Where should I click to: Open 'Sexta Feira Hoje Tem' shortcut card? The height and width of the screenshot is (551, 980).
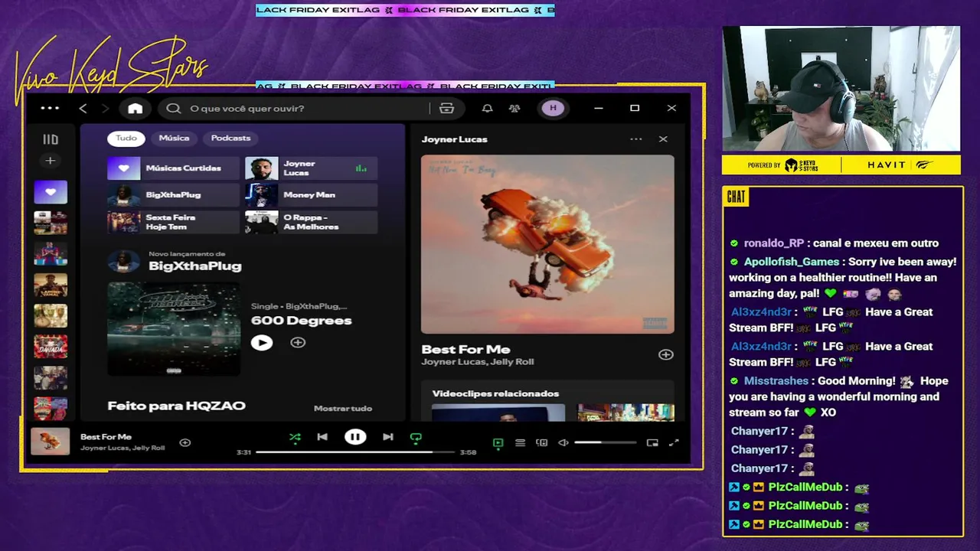[174, 222]
